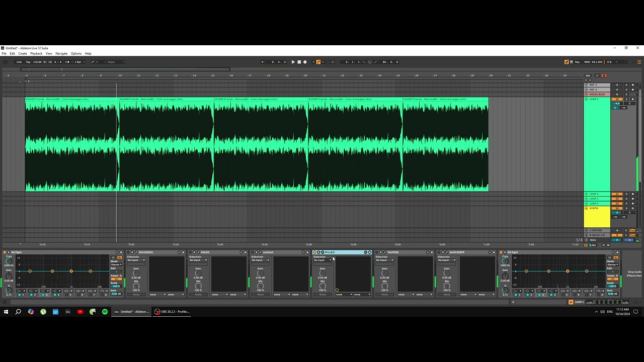Screen dimensions: 644x362
Task: Open the GOLDSEQZL Sidechain No Input dropdown
Action: 136,260
